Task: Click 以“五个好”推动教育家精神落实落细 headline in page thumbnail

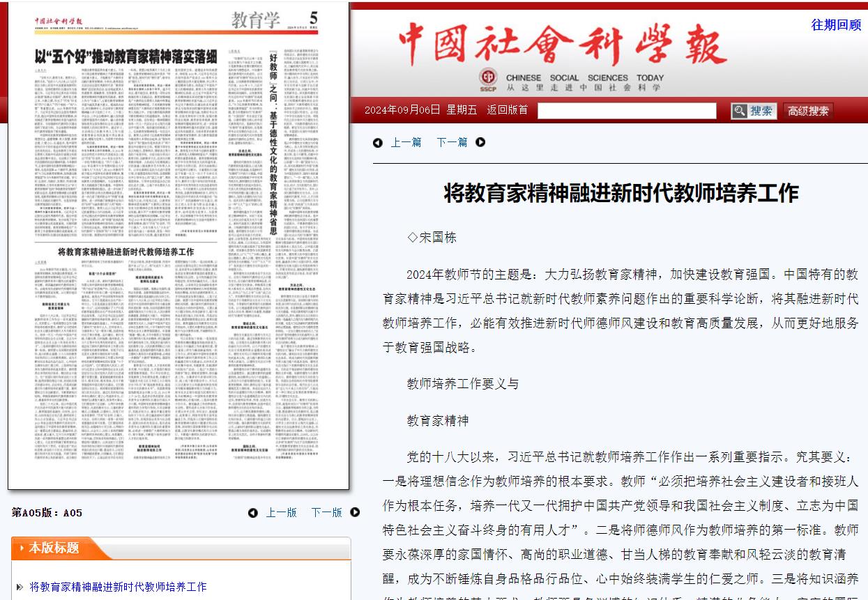Action: (126, 55)
